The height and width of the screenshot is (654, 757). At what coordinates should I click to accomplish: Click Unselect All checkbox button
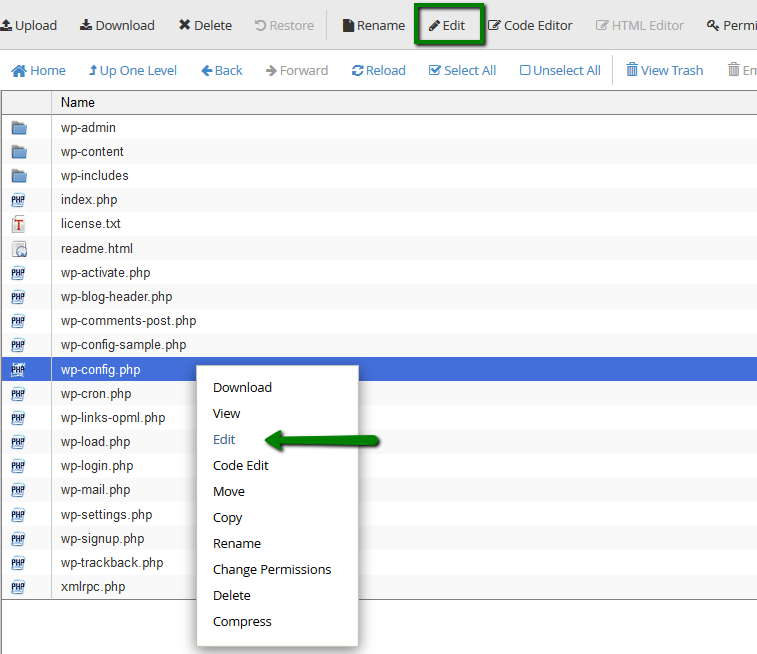tap(560, 70)
